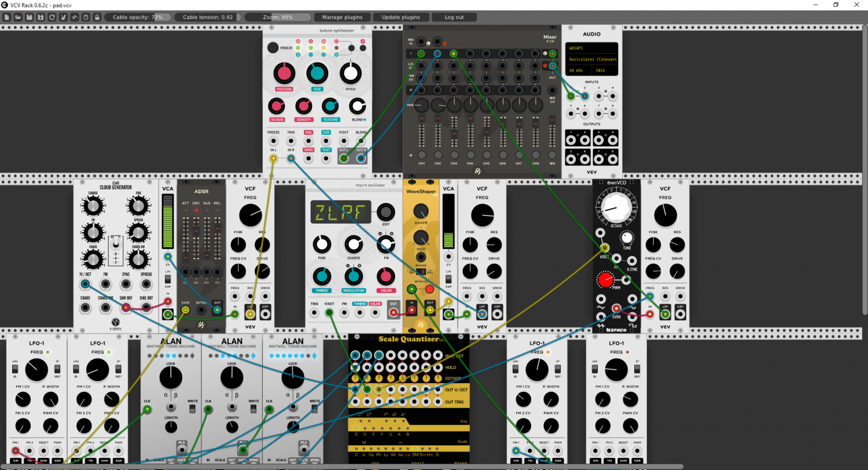Screen dimensions: 868x470
Task: Lock modules with the padlock icon
Action: click(97, 17)
